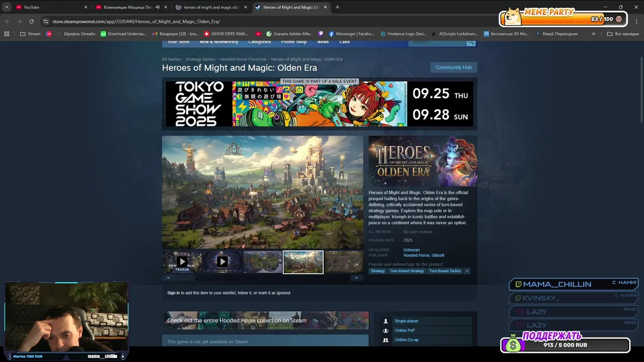Open the Hooded Horse collection banner
This screenshot has width=644, height=362.
(265, 320)
